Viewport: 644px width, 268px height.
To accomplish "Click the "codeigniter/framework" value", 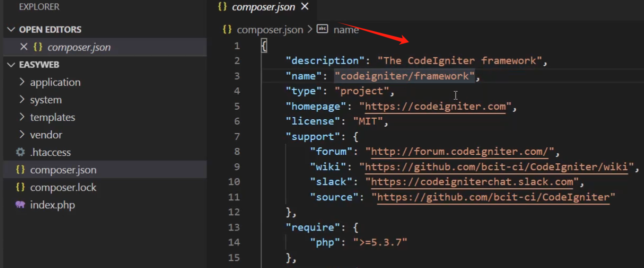I will click(x=404, y=76).
